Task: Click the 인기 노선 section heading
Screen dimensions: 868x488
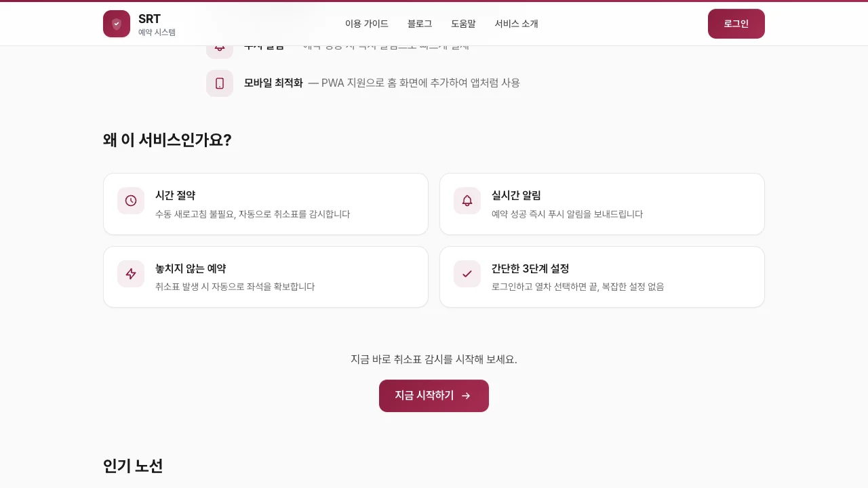Action: pos(133,466)
